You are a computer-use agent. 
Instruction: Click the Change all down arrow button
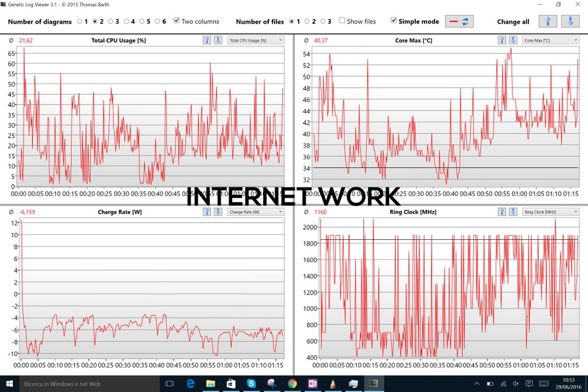click(x=569, y=22)
